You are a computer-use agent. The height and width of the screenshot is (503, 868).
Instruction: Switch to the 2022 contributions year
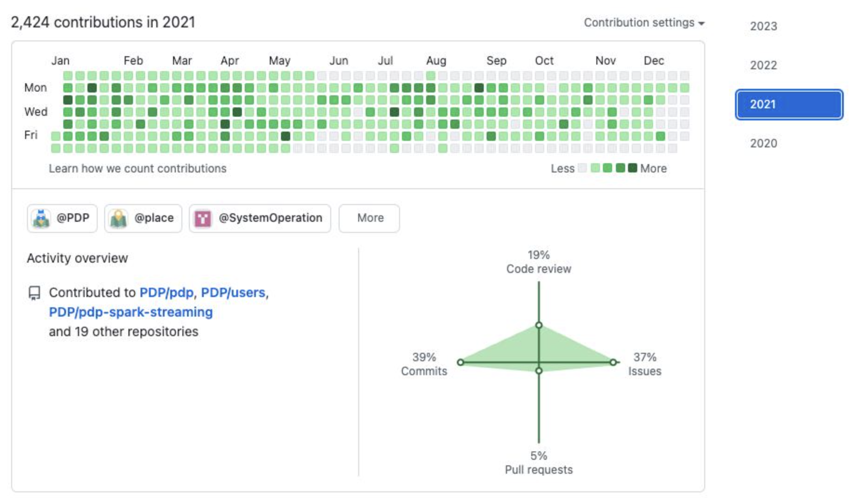click(763, 66)
